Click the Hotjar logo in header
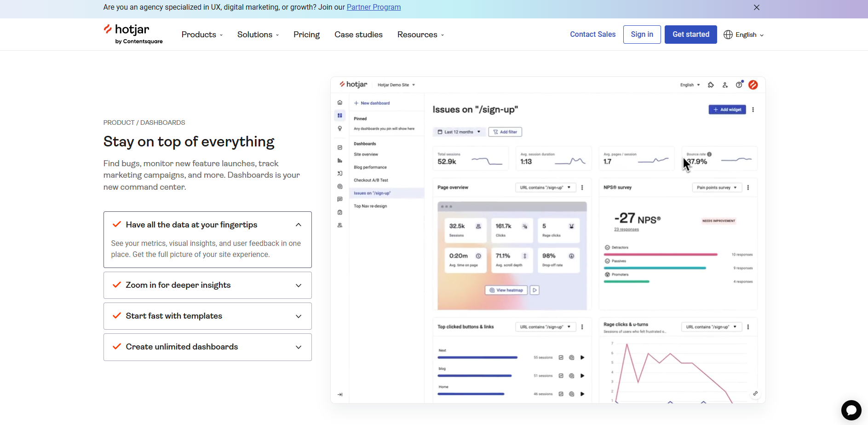The image size is (868, 425). point(133,35)
